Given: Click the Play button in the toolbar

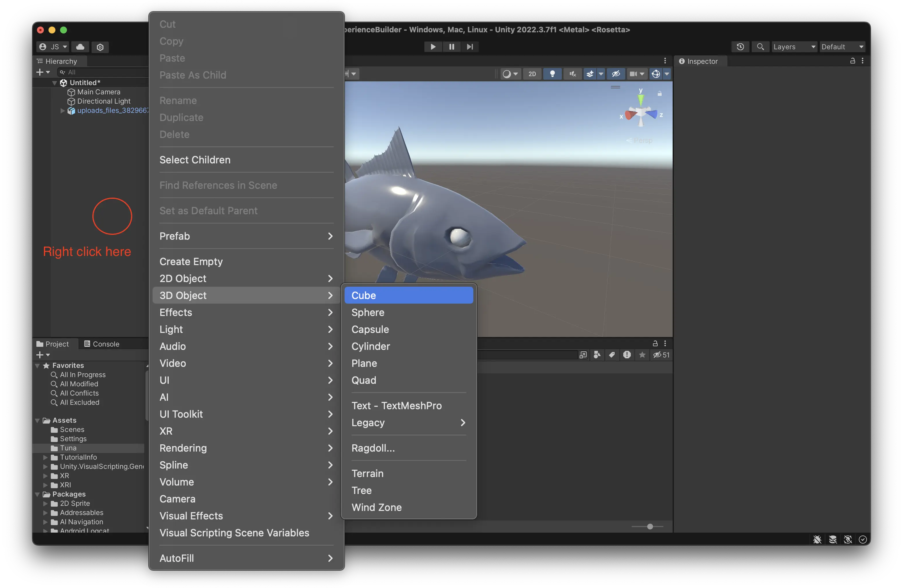Looking at the screenshot, I should pos(432,47).
